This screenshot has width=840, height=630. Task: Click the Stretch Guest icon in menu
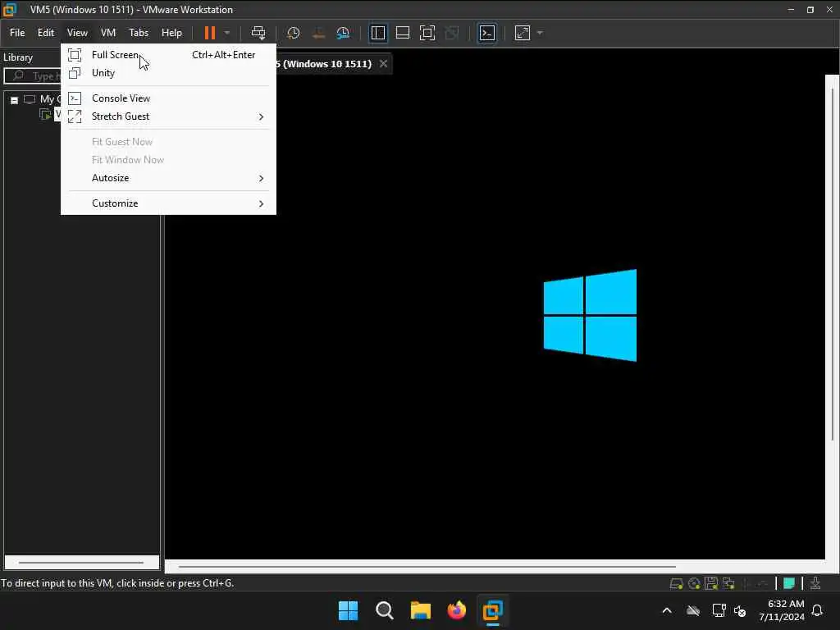(x=75, y=116)
